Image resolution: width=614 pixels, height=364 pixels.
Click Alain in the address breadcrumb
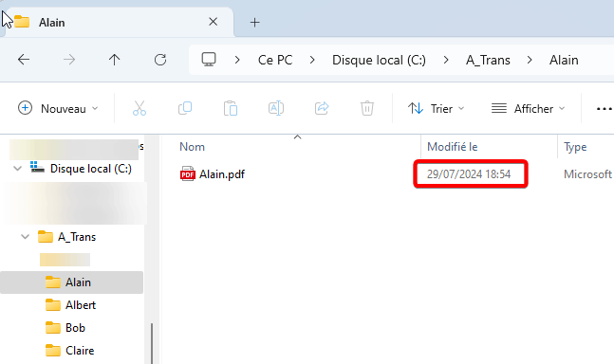click(564, 60)
